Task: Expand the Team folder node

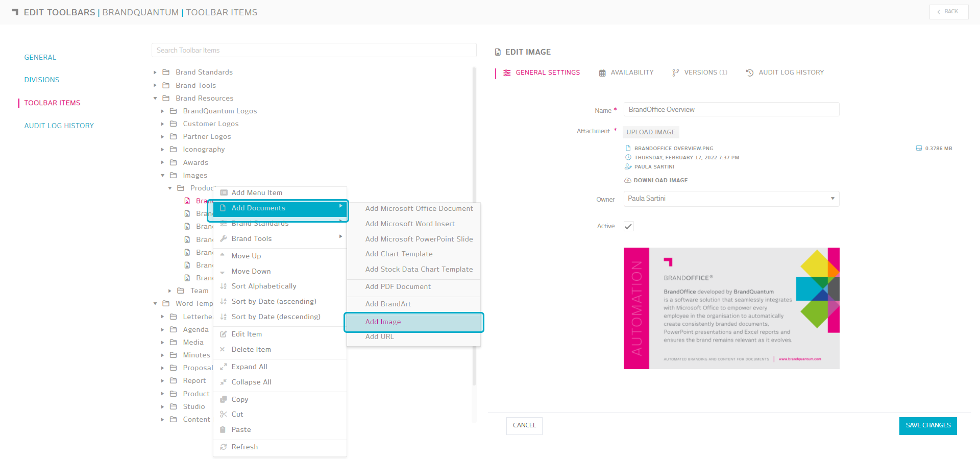Action: [x=170, y=291]
